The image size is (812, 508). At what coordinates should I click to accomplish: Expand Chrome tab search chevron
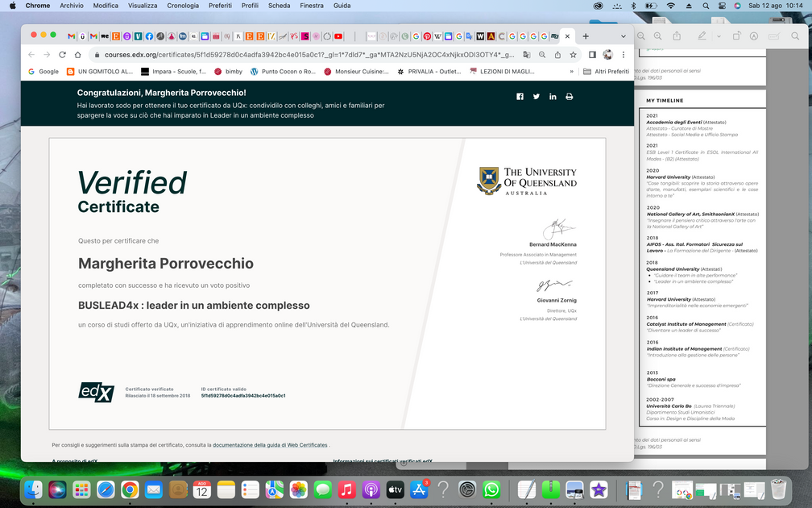click(x=623, y=36)
